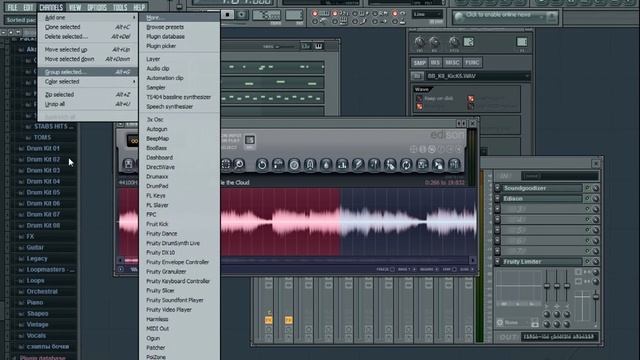Screen dimensions: 640x360
Task: Click the Edison undo circular-arrow icon
Action: click(262, 164)
